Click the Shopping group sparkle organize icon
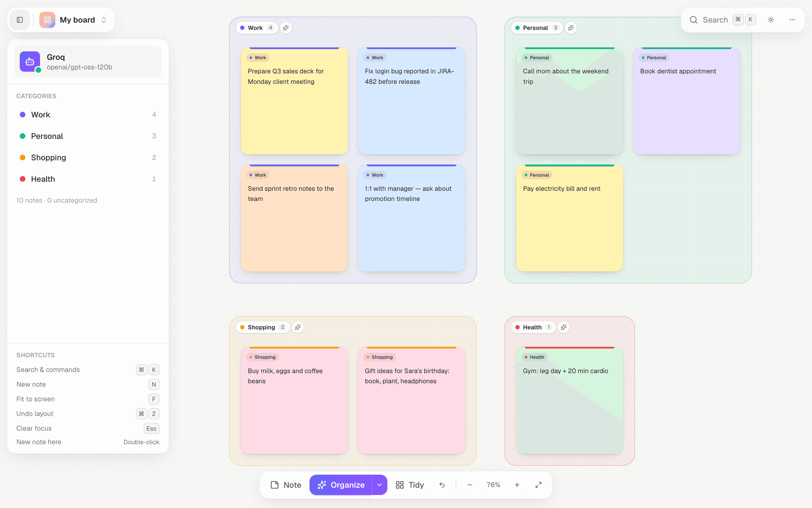The image size is (812, 508). coord(298,327)
